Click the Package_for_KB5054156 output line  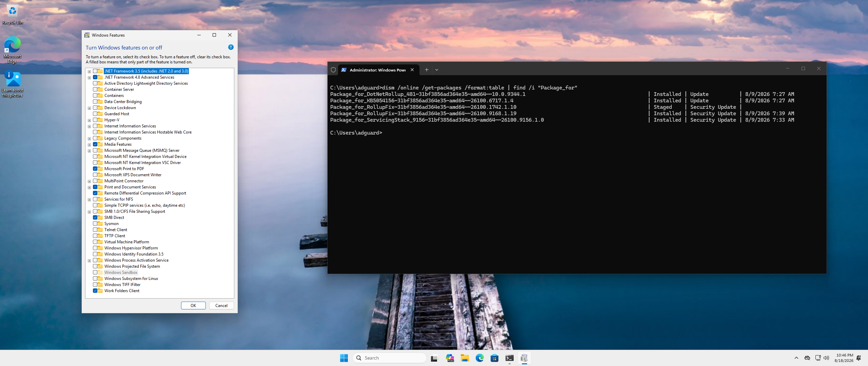(x=562, y=101)
